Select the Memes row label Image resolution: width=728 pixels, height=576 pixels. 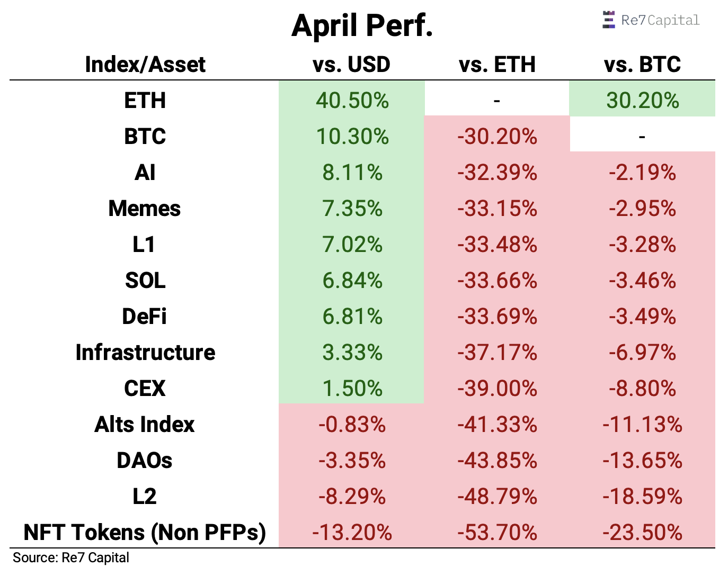(x=145, y=209)
